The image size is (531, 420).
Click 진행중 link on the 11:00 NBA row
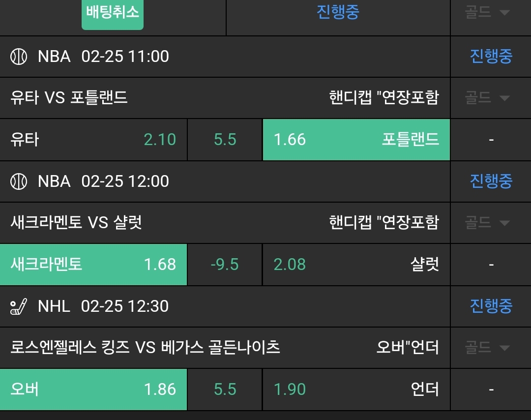(x=491, y=57)
